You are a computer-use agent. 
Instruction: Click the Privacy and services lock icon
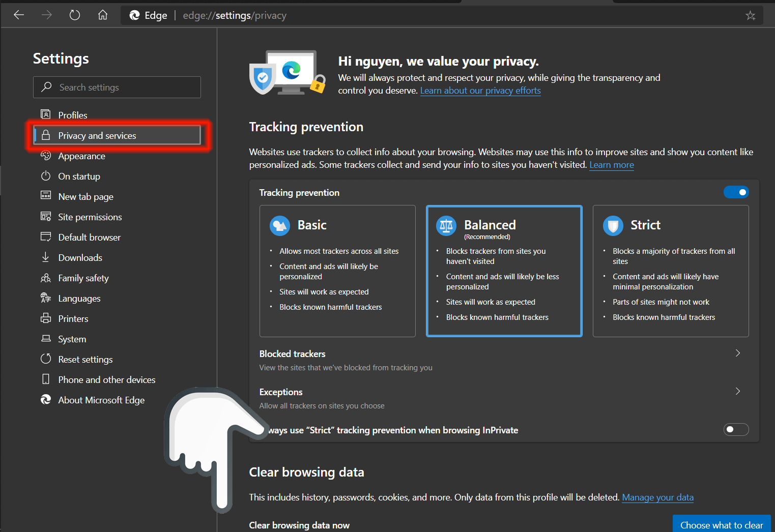pyautogui.click(x=46, y=135)
